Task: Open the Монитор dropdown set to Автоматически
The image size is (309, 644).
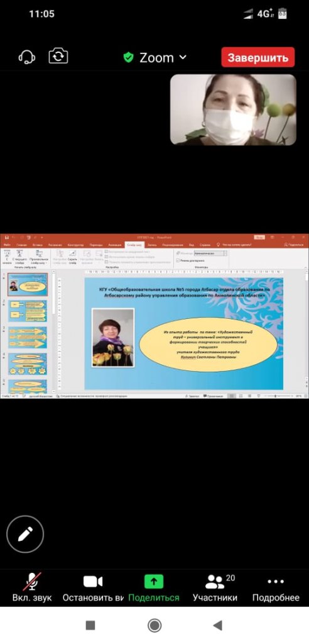Action: click(210, 253)
